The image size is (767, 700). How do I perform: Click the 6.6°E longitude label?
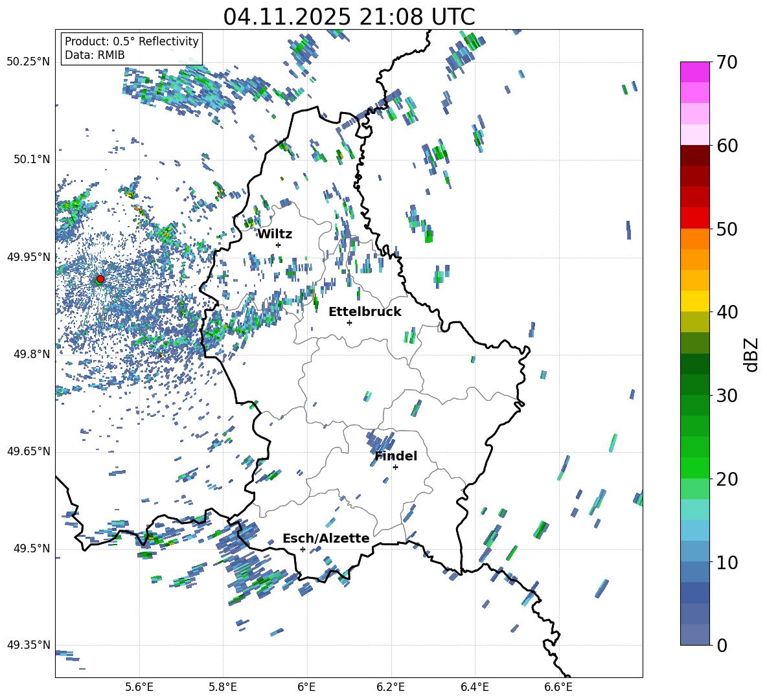(558, 687)
